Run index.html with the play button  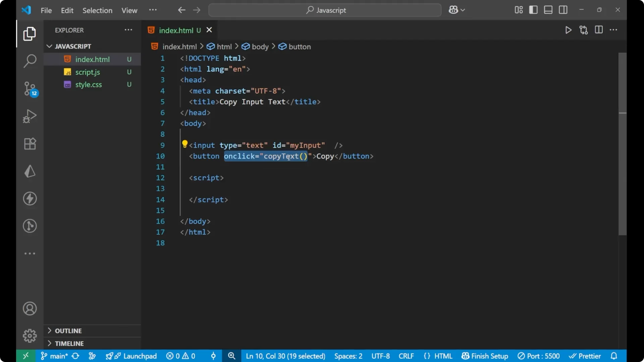(x=569, y=30)
